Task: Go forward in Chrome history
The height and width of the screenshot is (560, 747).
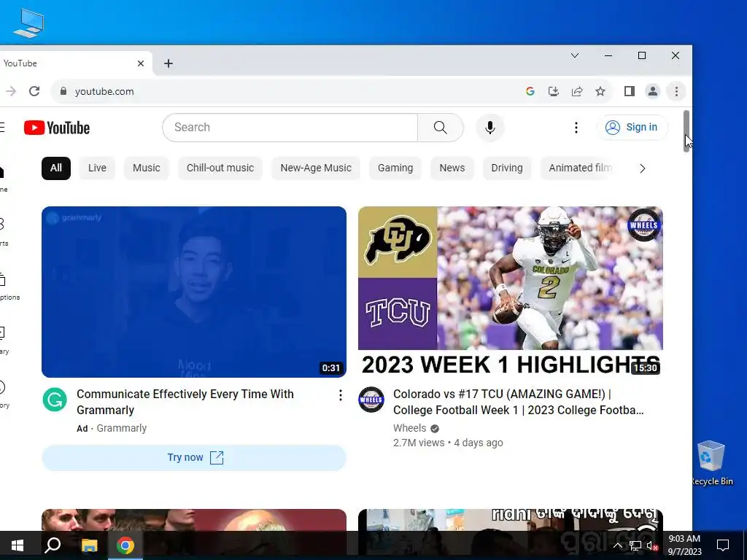Action: (10, 91)
